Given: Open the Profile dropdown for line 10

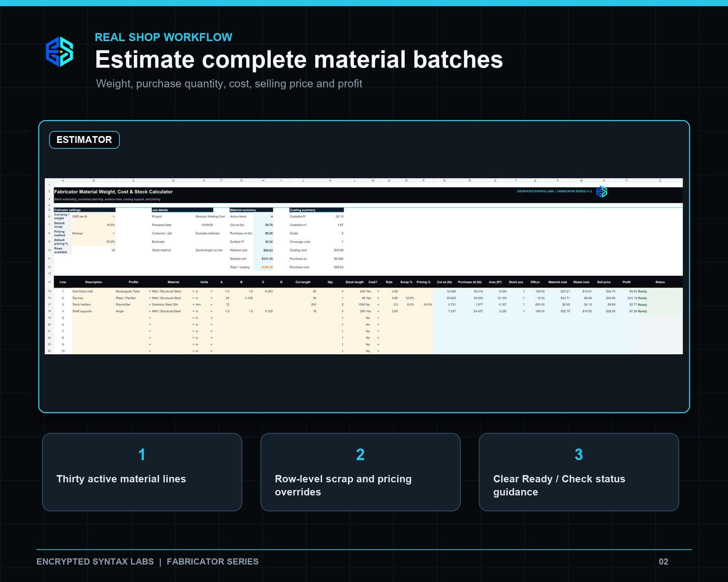Looking at the screenshot, I should tap(149, 351).
